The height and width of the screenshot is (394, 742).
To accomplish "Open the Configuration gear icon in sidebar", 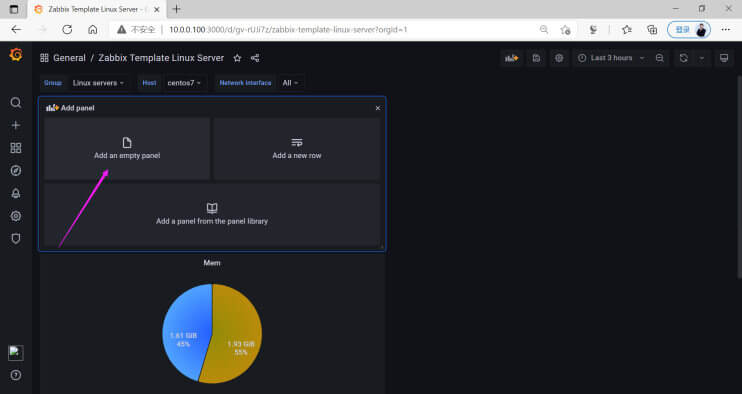I will click(x=16, y=216).
